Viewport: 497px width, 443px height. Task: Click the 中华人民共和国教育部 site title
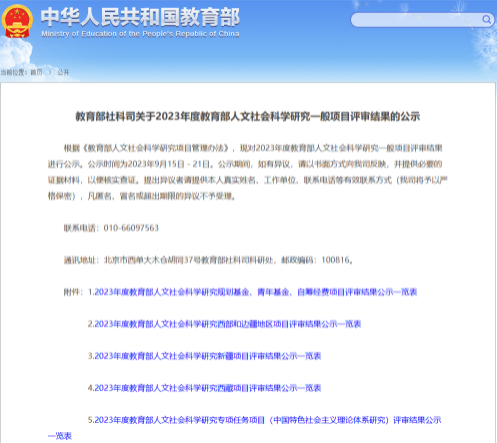[x=140, y=17]
